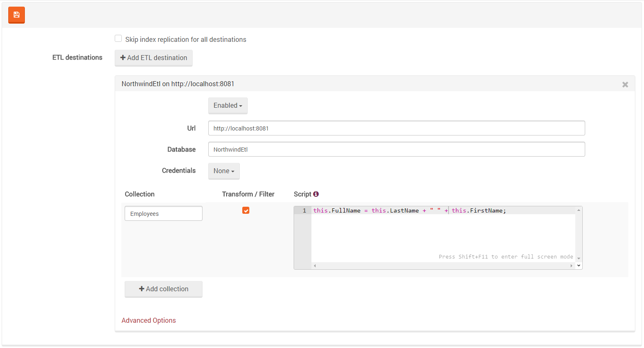Image resolution: width=644 pixels, height=348 pixels.
Task: Click the script editor bottom-right chevron
Action: (x=579, y=266)
